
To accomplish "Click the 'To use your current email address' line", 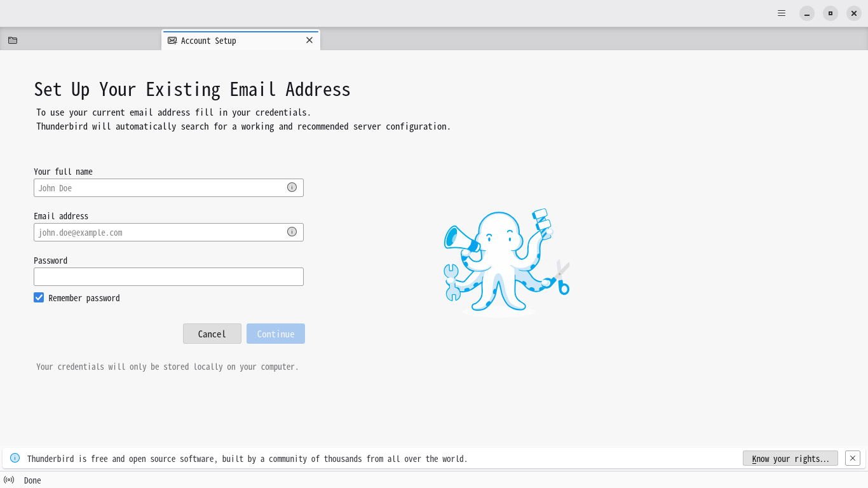I will (x=173, y=112).
